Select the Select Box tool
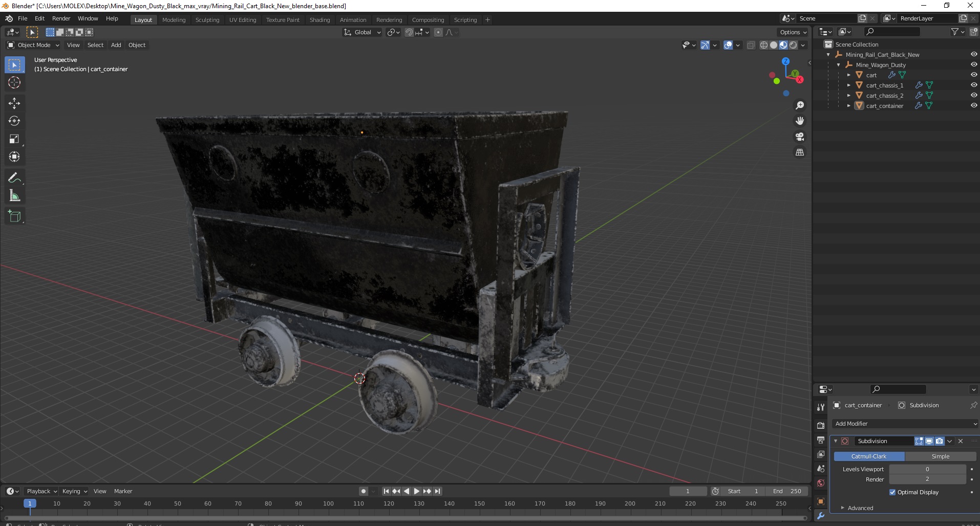 [14, 65]
